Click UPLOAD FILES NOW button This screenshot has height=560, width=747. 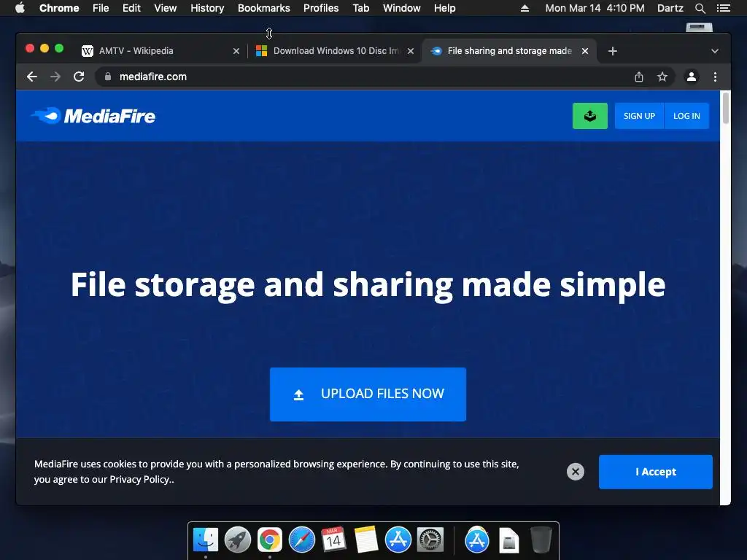368,394
